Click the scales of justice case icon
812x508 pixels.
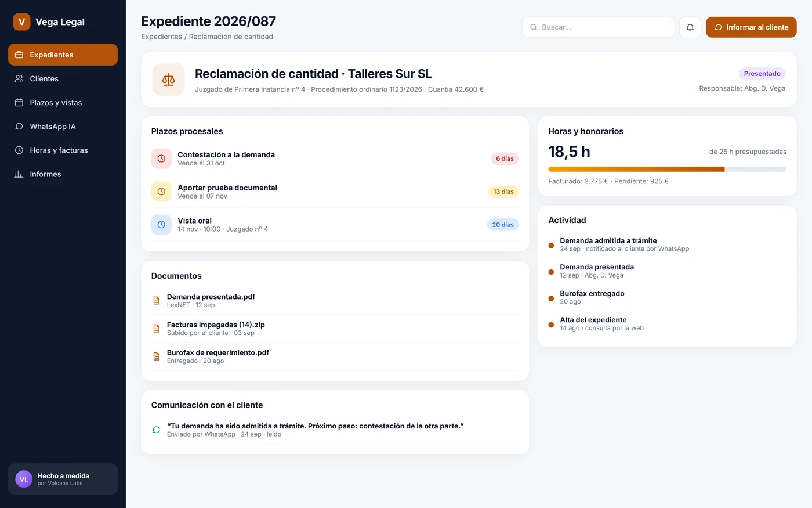point(168,80)
